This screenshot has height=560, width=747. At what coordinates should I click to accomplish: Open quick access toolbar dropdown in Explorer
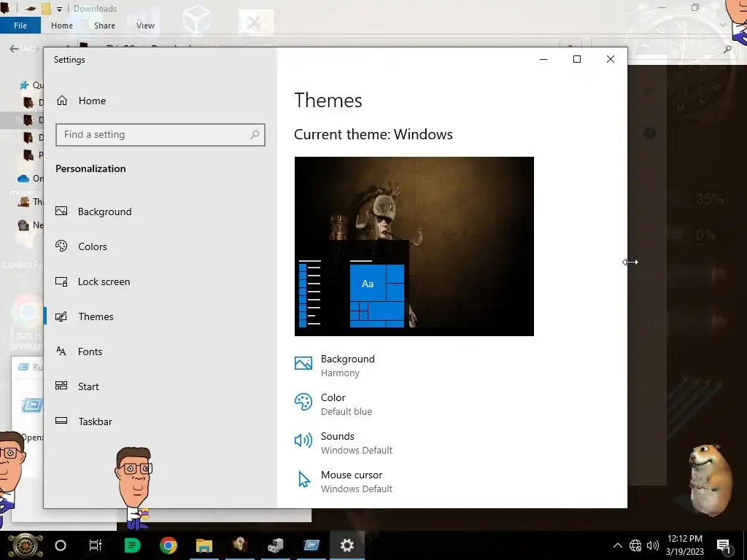[59, 9]
